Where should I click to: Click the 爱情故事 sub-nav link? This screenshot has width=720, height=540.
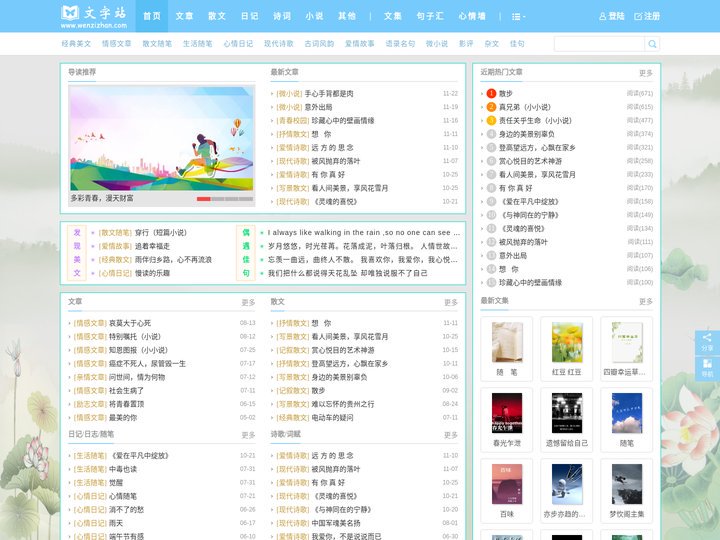(360, 44)
